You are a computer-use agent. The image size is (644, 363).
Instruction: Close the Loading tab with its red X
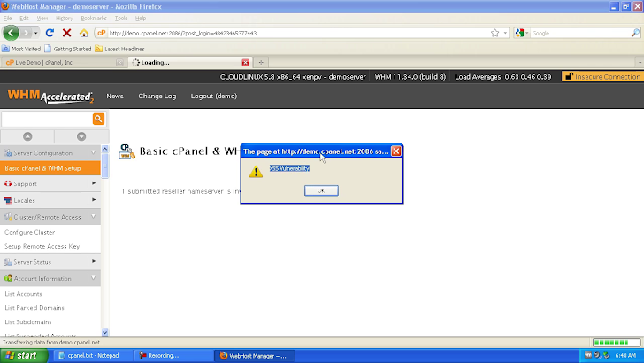[245, 63]
